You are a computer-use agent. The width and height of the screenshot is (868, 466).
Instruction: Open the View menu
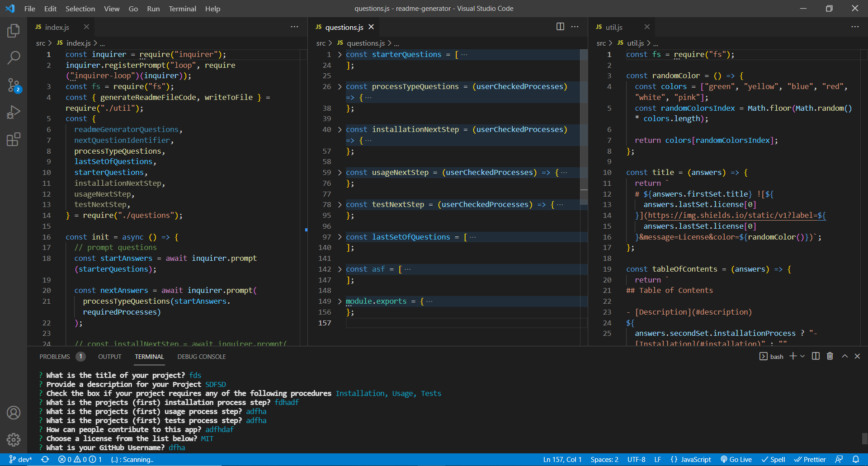pyautogui.click(x=112, y=9)
